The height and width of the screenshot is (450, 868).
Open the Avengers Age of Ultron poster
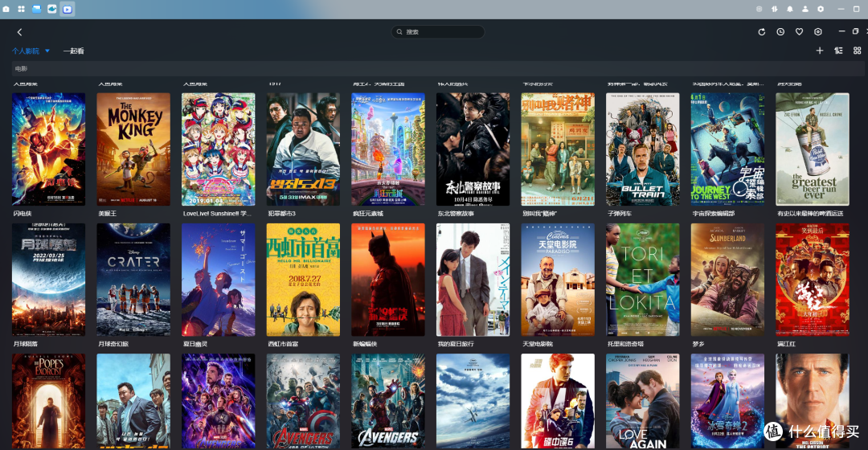click(x=303, y=401)
